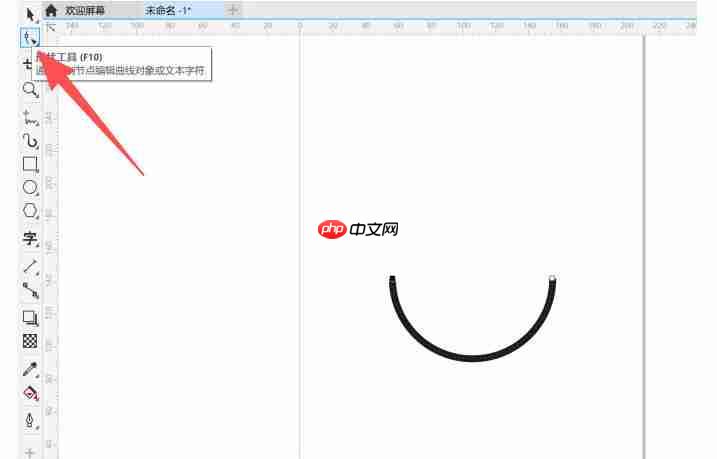717x459 pixels.
Task: Select the Polygon tool
Action: (x=30, y=211)
